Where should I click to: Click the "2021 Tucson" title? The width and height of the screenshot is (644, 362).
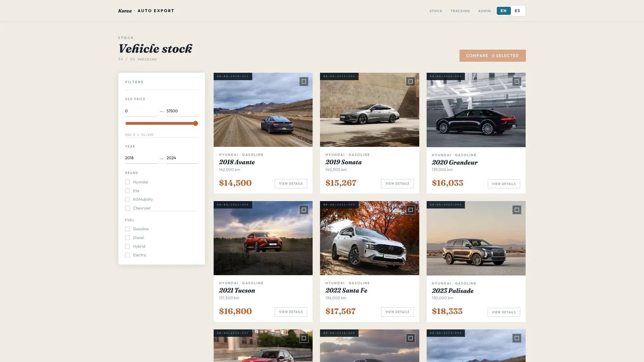pos(237,290)
